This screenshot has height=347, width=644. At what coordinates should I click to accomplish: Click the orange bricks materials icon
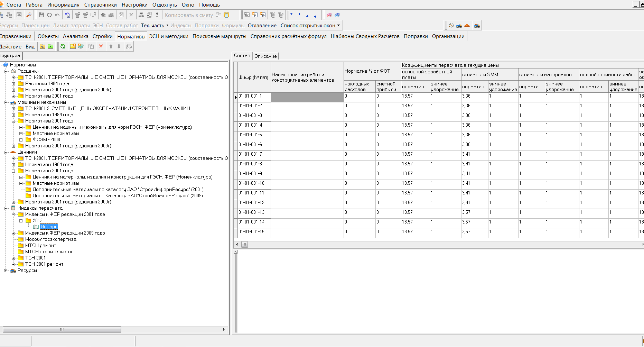pos(467,25)
